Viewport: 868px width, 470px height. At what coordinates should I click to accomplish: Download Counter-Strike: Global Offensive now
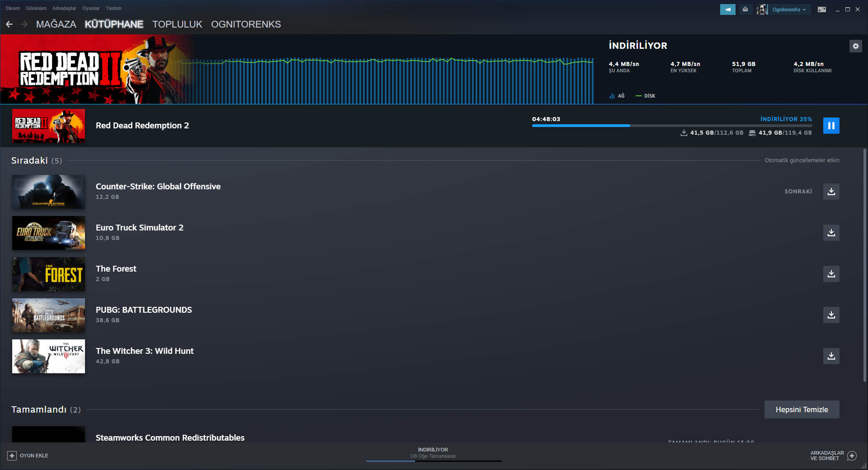click(831, 192)
